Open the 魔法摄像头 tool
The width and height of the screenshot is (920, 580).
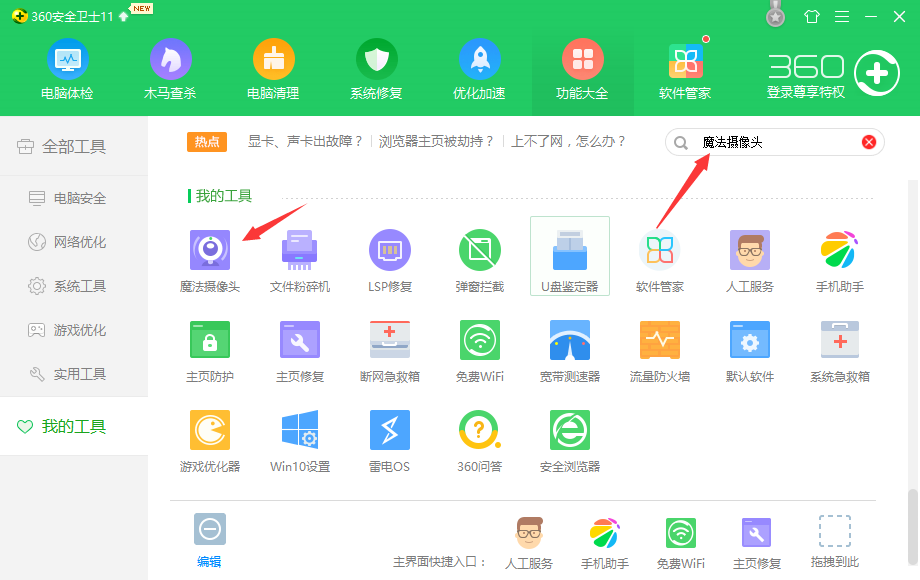[x=209, y=261]
